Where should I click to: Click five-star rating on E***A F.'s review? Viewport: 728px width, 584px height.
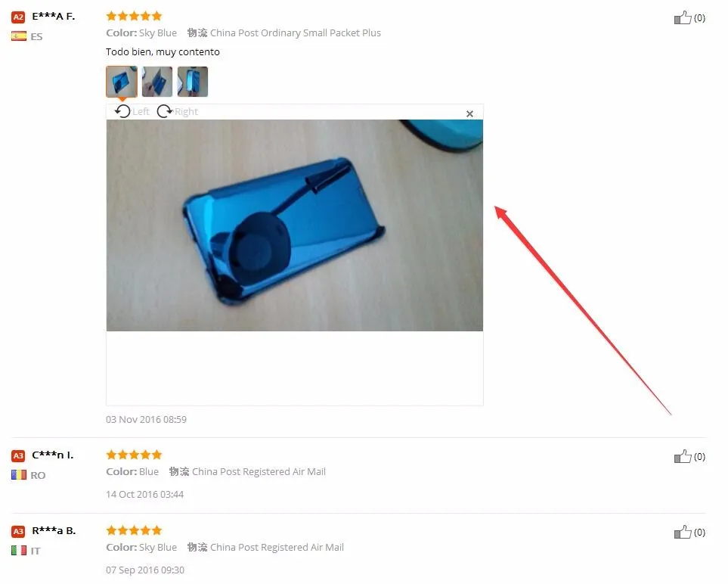134,16
